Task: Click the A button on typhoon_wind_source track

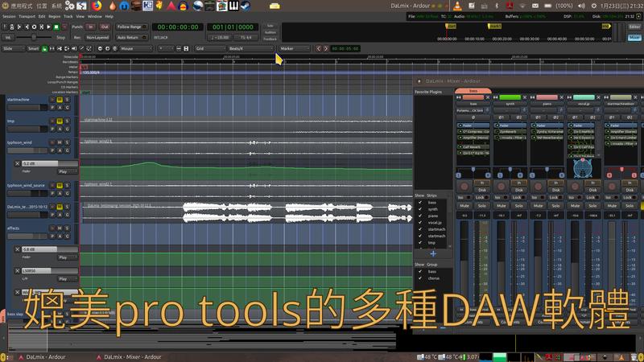Action: coord(60,193)
